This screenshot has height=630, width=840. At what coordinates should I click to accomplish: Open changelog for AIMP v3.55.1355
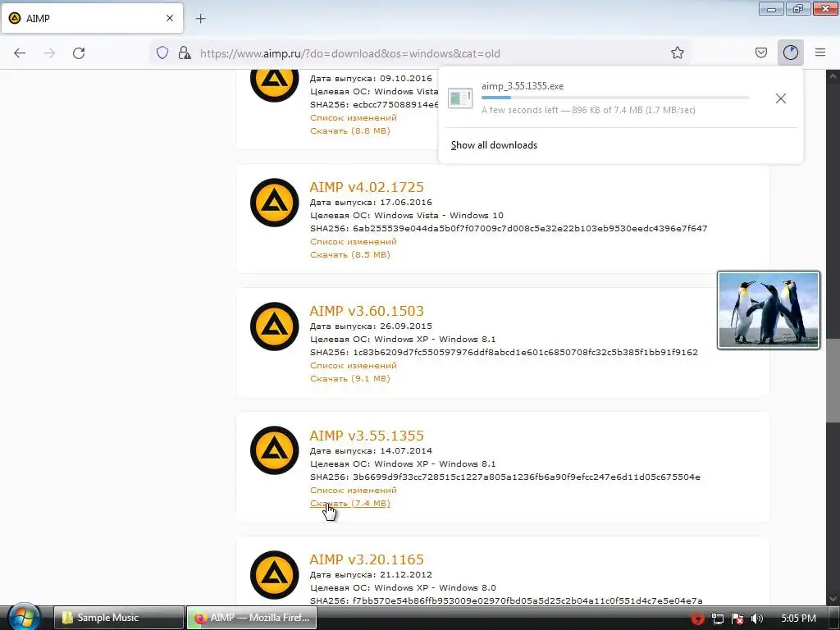coord(353,491)
